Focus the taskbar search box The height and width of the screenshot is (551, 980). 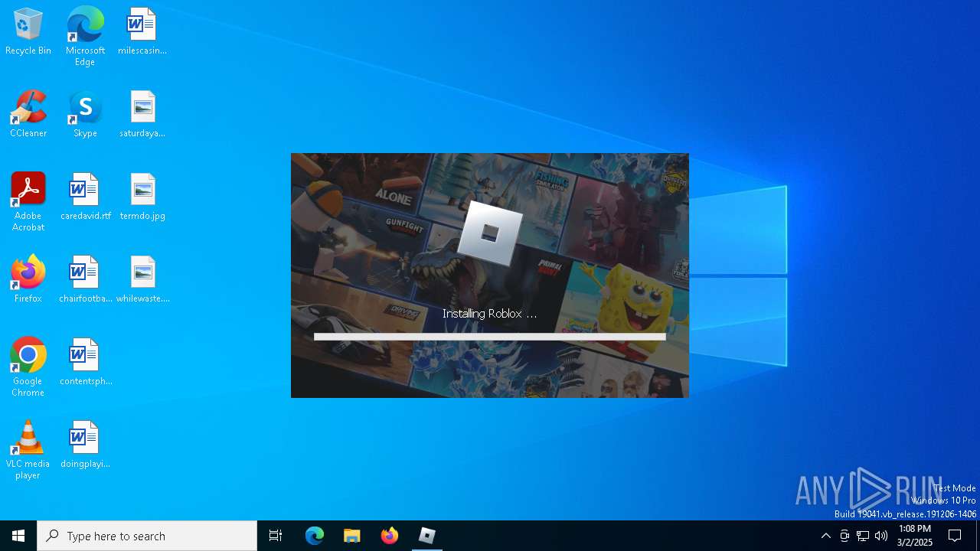(147, 536)
